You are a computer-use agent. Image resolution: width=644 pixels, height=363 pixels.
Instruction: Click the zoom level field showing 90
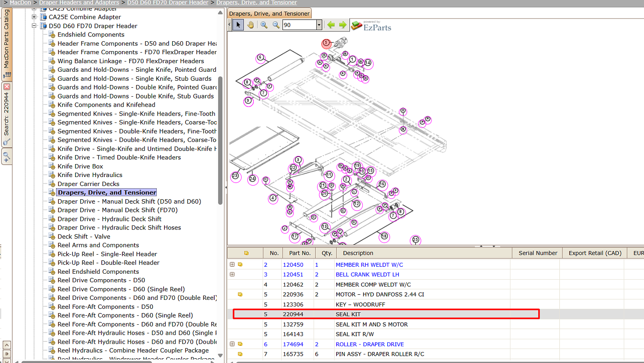click(299, 25)
